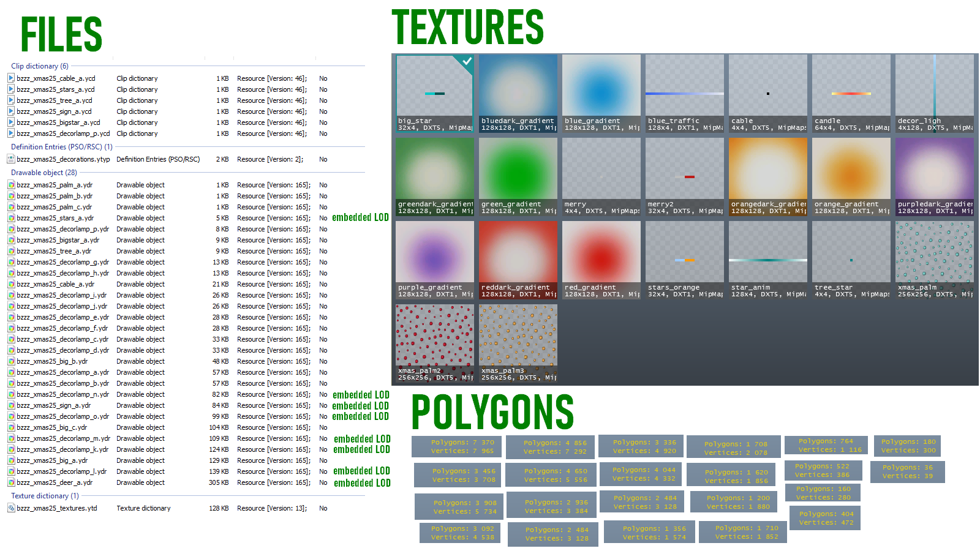Click the icon of bzzz_xmas25_decorations.ytyp
This screenshot has height=551, width=980.
(x=11, y=159)
